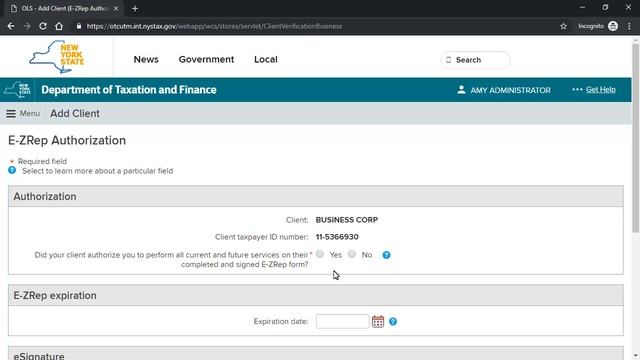This screenshot has width=640, height=360.
Task: Click the E-ZRep expiration section header
Action: click(316, 295)
